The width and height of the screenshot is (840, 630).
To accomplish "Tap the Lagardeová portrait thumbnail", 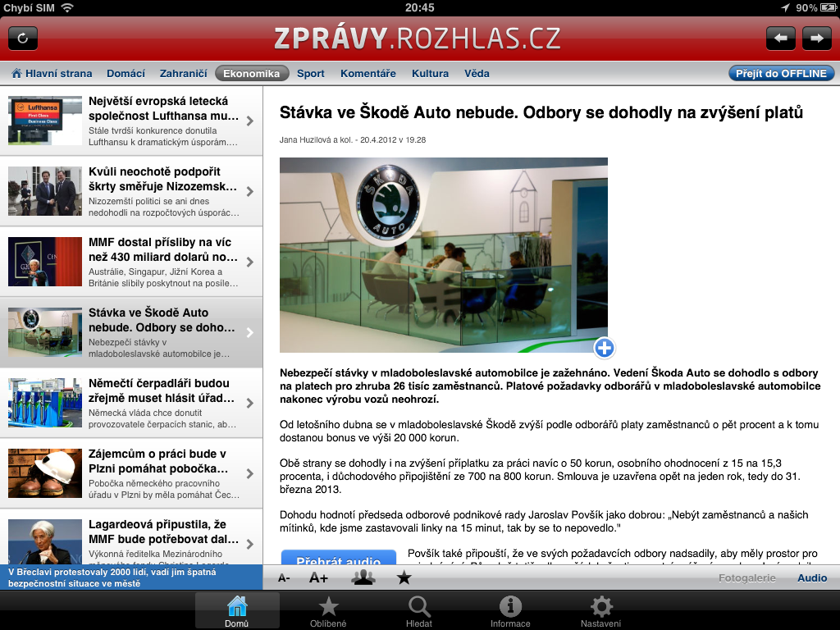I will (45, 541).
